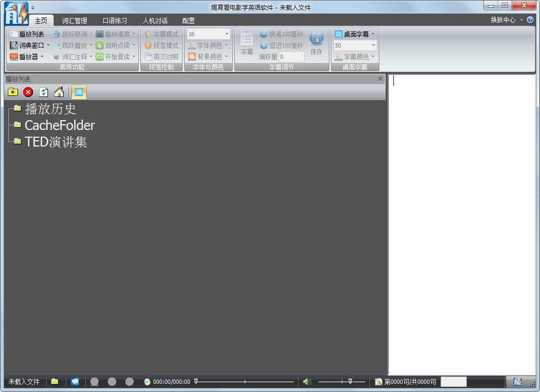Close the 播放列表 panel

point(380,79)
